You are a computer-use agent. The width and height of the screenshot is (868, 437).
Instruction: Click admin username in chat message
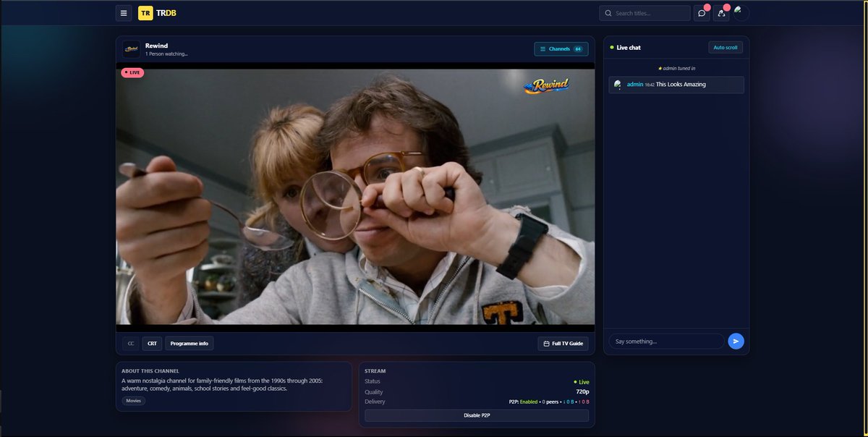coord(635,85)
